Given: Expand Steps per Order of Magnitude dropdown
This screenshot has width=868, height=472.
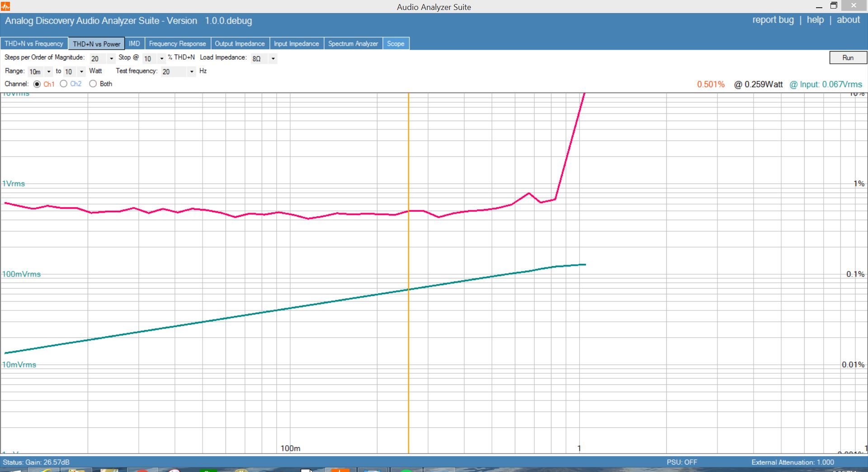Looking at the screenshot, I should (x=111, y=58).
